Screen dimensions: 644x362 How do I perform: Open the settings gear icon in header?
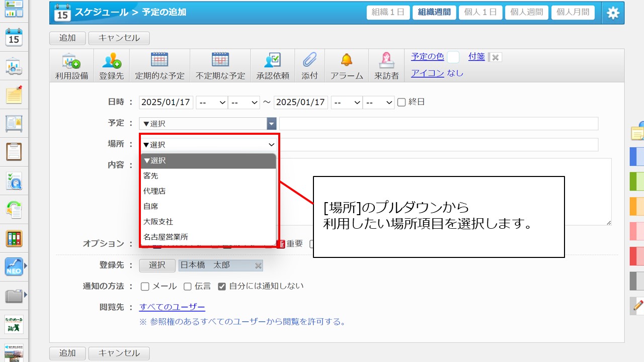[613, 13]
